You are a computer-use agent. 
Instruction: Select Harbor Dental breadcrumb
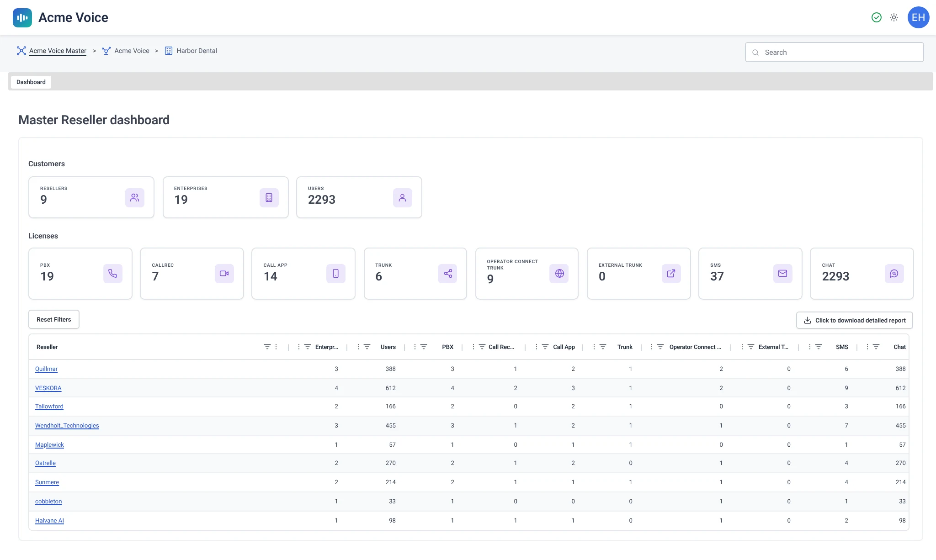tap(197, 51)
